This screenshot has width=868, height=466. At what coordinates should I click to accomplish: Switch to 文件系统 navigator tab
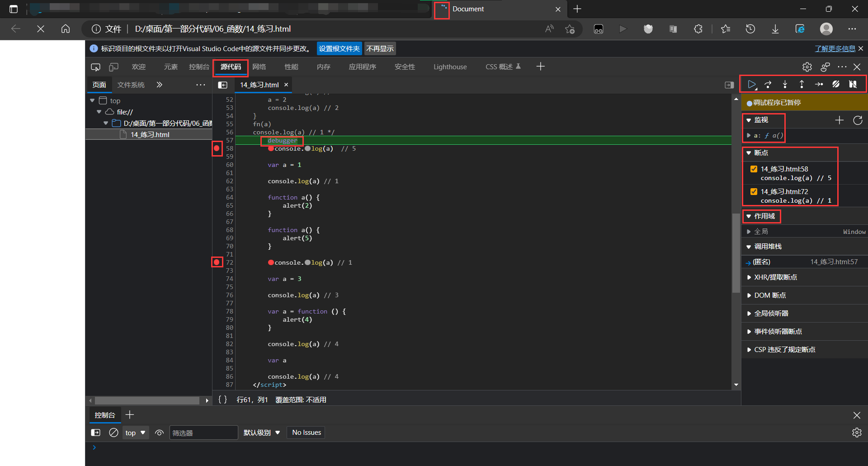click(x=131, y=85)
